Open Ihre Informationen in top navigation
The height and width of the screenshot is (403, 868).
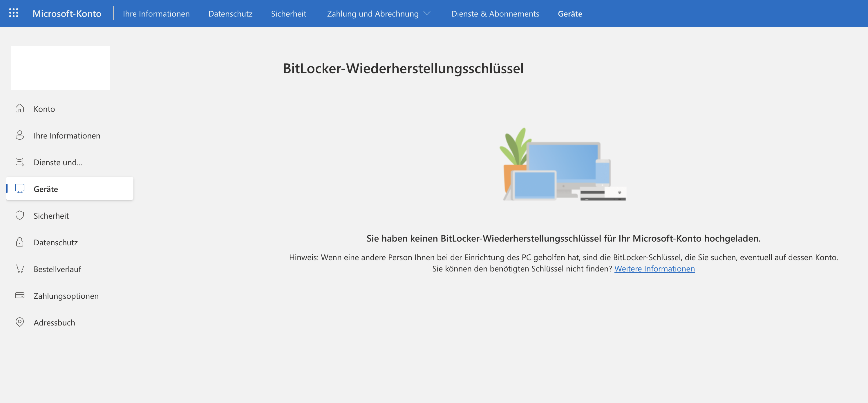click(x=156, y=14)
